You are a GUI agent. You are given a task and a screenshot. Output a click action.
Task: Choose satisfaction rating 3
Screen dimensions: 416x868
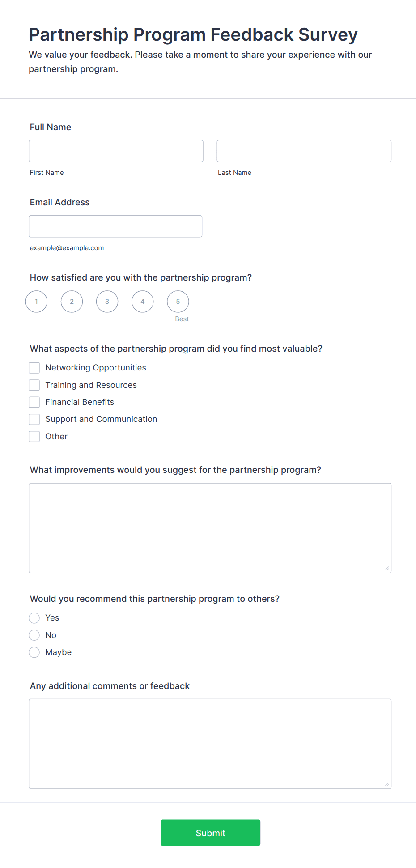pyautogui.click(x=107, y=302)
